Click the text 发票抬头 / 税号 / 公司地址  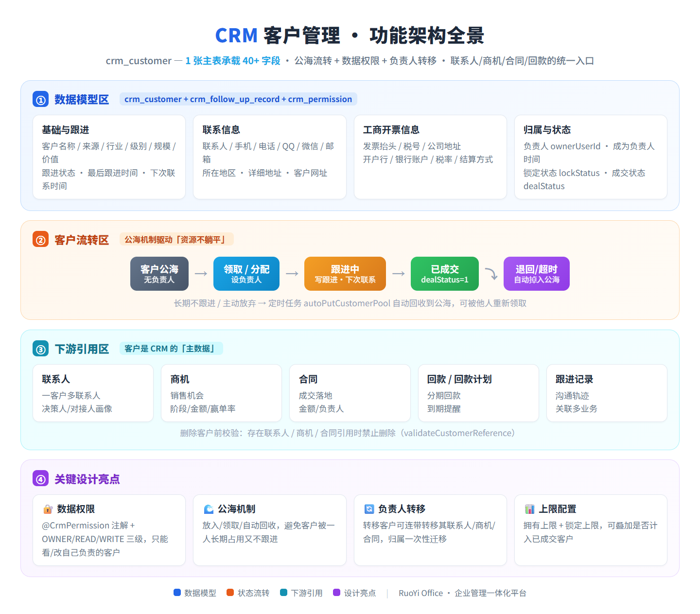coord(412,146)
